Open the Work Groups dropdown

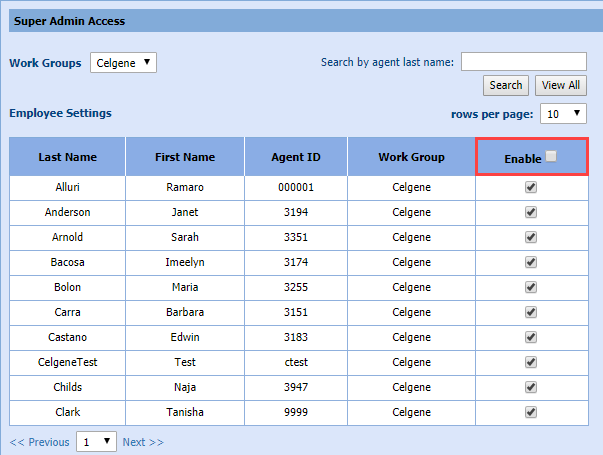pos(123,63)
